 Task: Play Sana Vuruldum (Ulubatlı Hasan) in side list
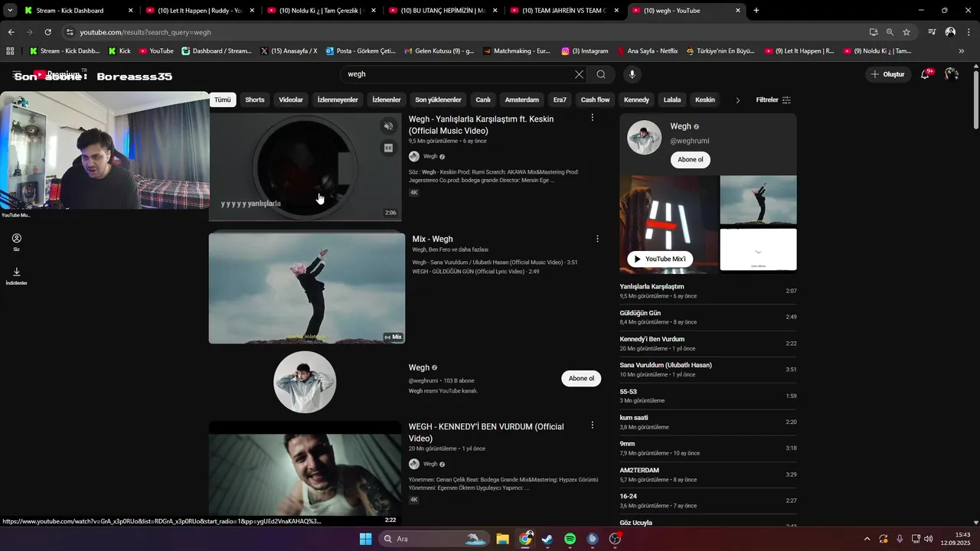pyautogui.click(x=708, y=370)
